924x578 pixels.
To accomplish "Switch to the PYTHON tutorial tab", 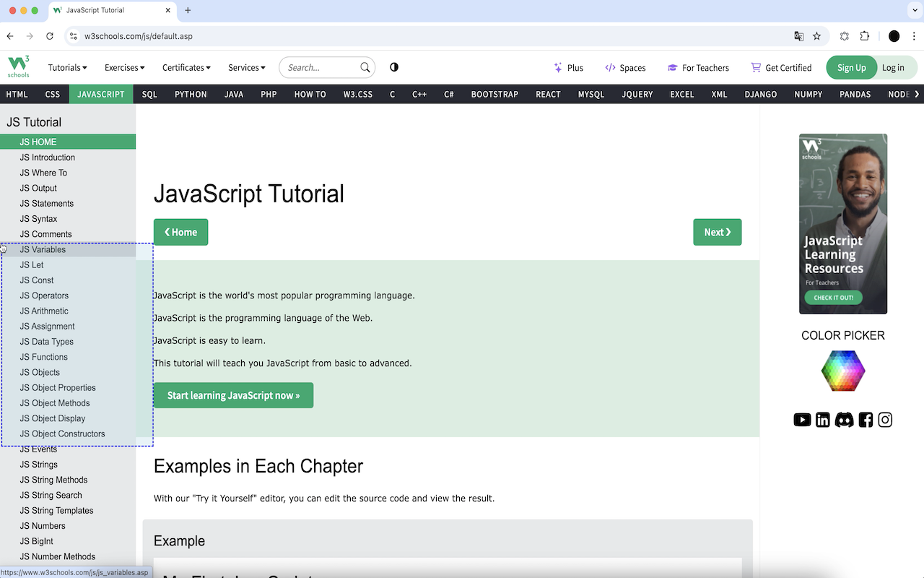I will (190, 94).
